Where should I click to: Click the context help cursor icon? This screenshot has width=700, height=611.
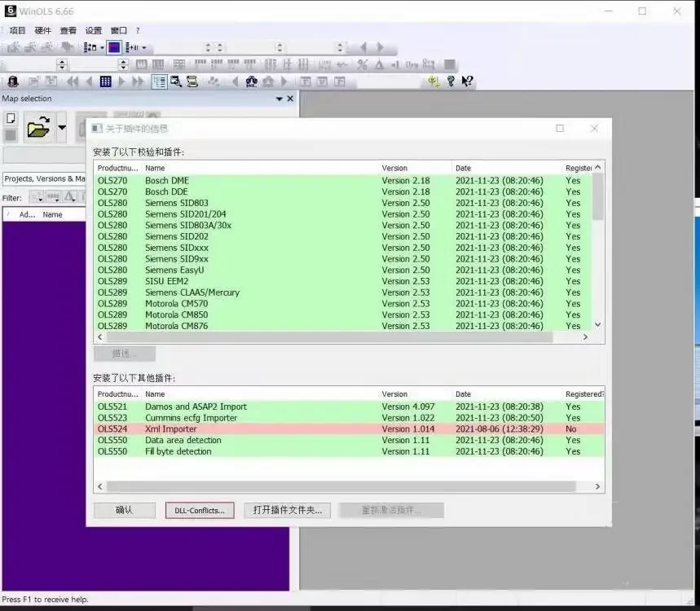[x=467, y=81]
